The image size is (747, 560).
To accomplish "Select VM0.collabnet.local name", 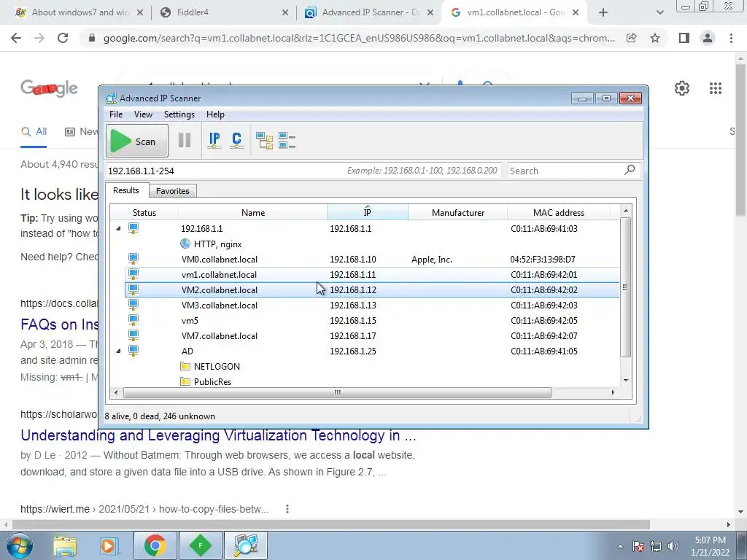I will point(219,260).
